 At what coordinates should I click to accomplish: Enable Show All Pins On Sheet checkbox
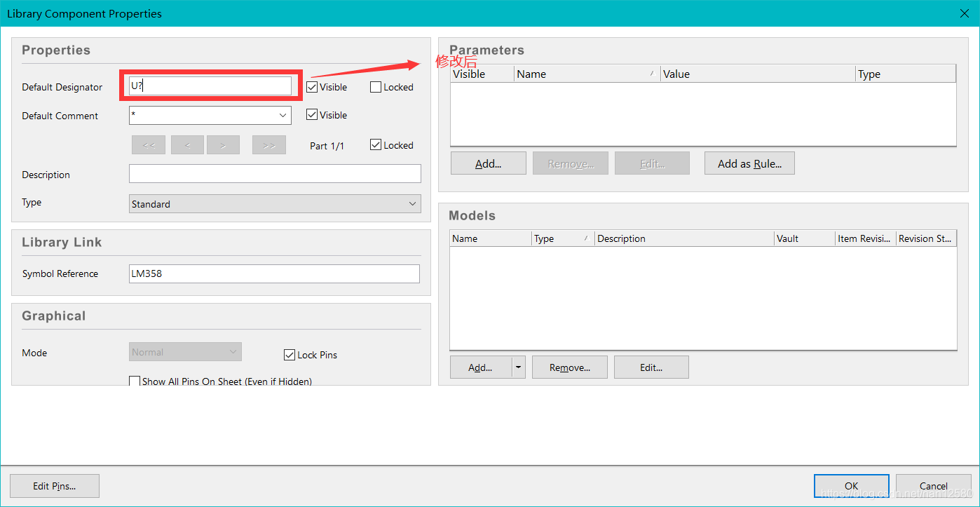135,381
